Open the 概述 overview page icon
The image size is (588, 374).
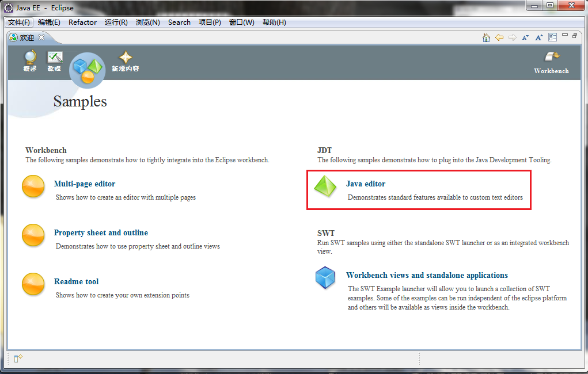30,57
